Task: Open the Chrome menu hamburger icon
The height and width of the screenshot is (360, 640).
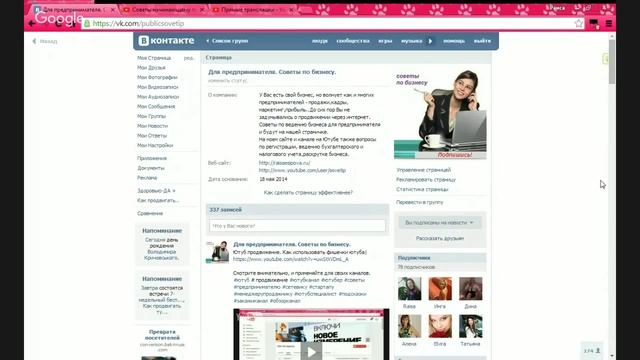Action: click(x=609, y=24)
